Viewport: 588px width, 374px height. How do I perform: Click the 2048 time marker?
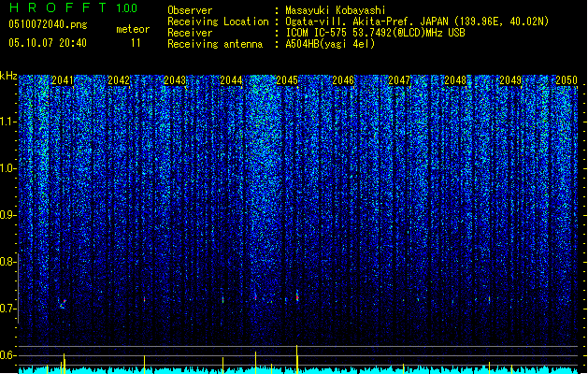455,80
